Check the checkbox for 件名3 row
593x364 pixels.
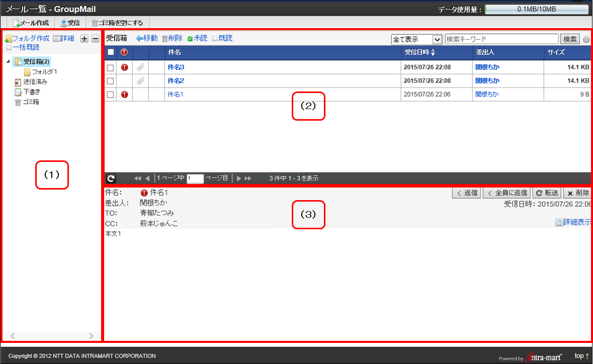point(111,68)
